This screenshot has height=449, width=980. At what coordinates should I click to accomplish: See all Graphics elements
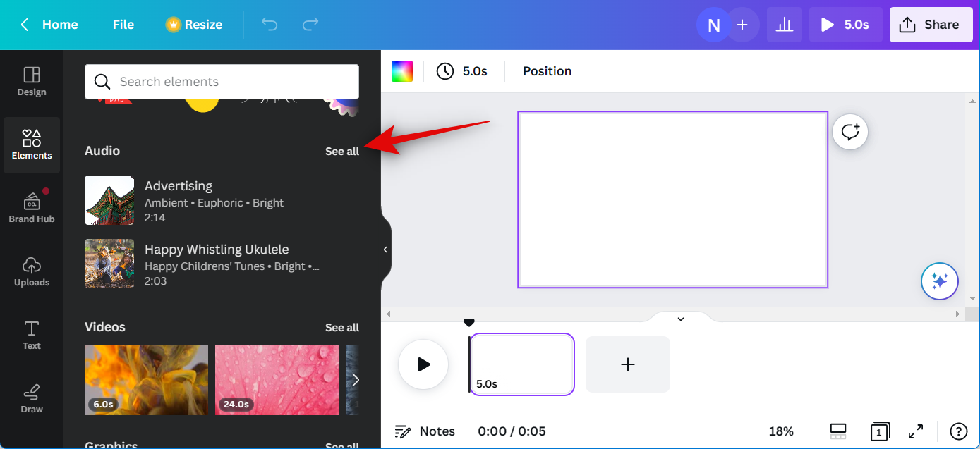pyautogui.click(x=342, y=445)
